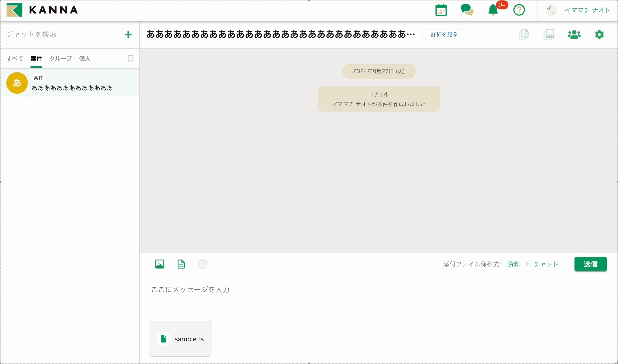Open the chat bubbles icon
This screenshot has width=618, height=364.
[x=467, y=10]
